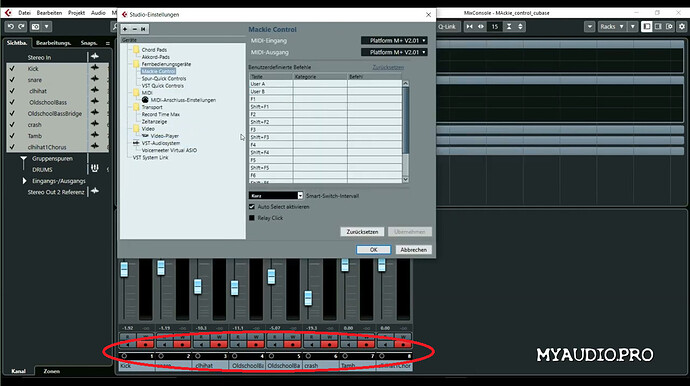Image resolution: width=690 pixels, height=386 pixels.
Task: Toggle visibility checkmark for Tamb
Action: [12, 136]
